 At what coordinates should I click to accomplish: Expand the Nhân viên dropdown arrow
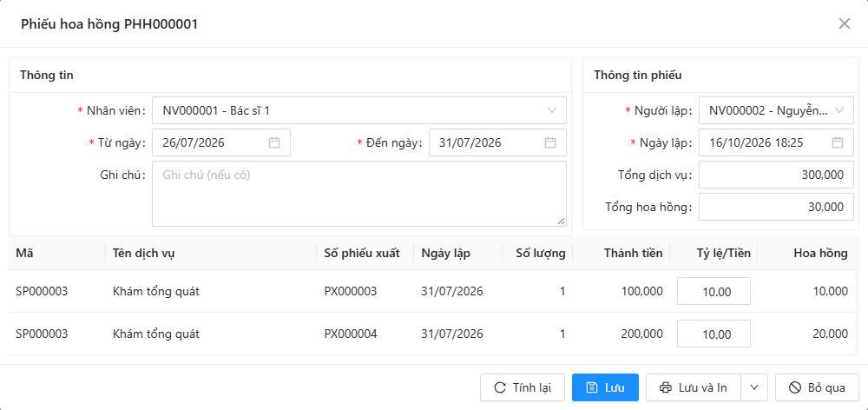552,110
